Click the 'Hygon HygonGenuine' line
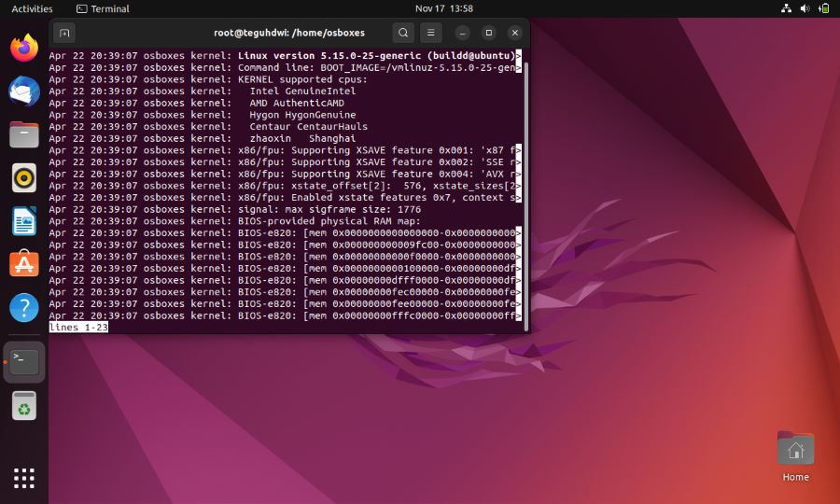This screenshot has height=504, width=840. 203,115
